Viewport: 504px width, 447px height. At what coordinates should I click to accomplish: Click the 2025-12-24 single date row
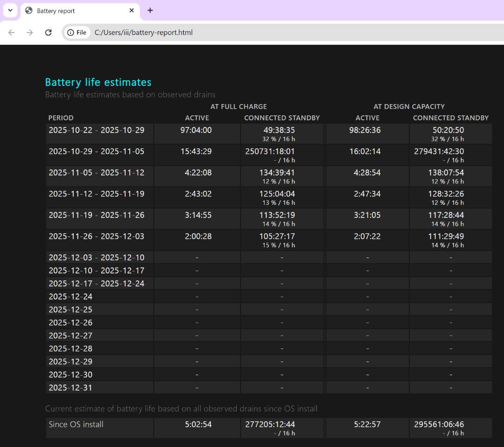point(70,296)
